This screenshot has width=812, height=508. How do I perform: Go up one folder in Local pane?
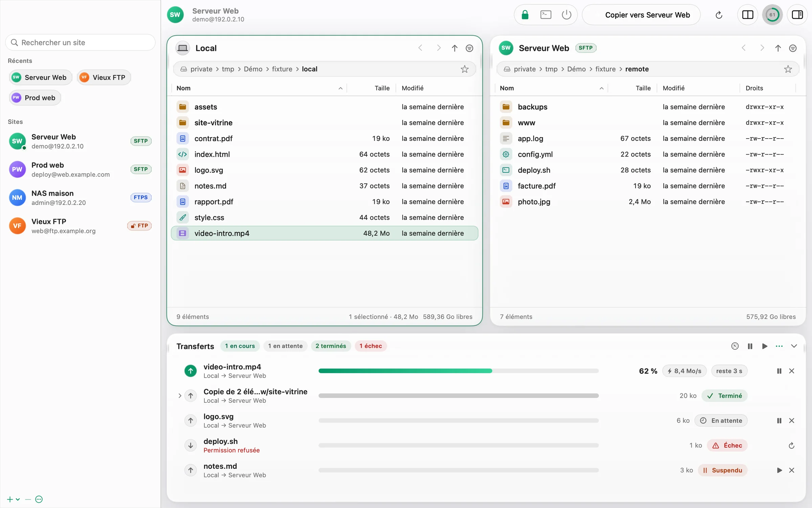point(454,48)
